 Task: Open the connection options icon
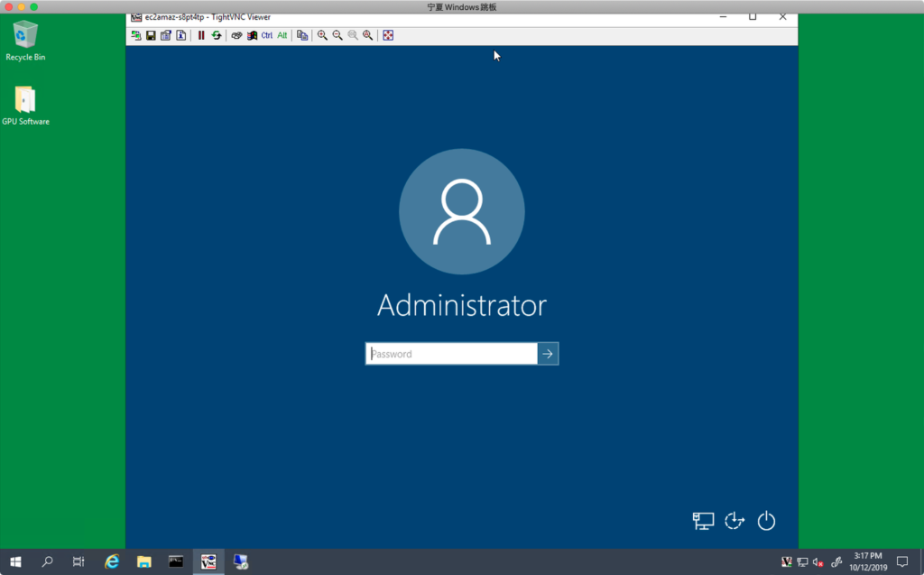pyautogui.click(x=166, y=35)
